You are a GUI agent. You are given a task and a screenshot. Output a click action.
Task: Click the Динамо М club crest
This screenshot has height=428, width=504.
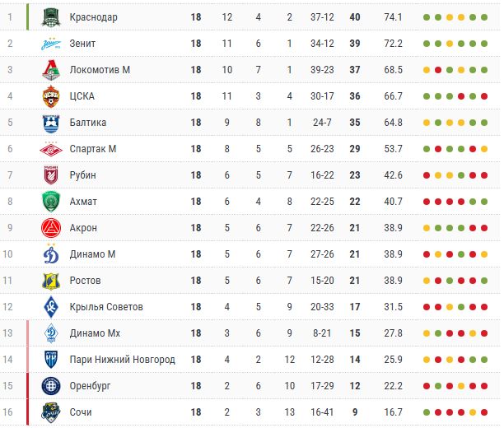pos(52,254)
